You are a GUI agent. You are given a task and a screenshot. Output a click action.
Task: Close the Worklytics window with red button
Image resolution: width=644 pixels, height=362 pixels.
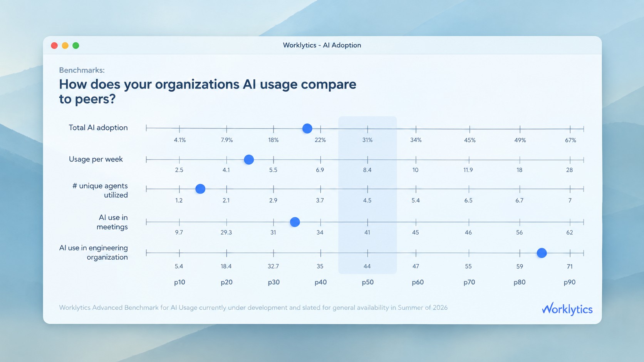coord(54,45)
